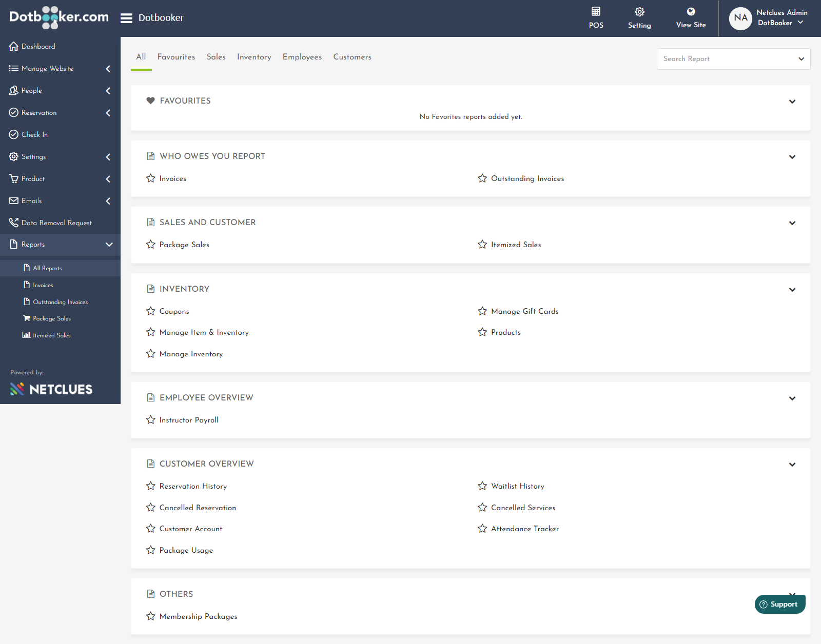Toggle the hamburger menu icon
This screenshot has height=644, width=821.
click(x=126, y=18)
